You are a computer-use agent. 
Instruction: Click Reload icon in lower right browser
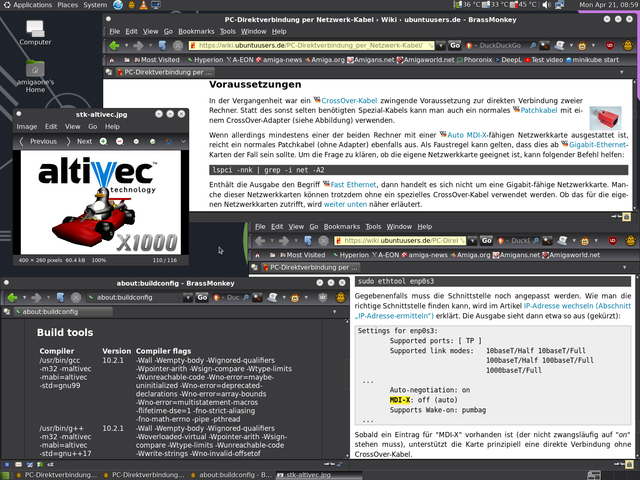308,241
